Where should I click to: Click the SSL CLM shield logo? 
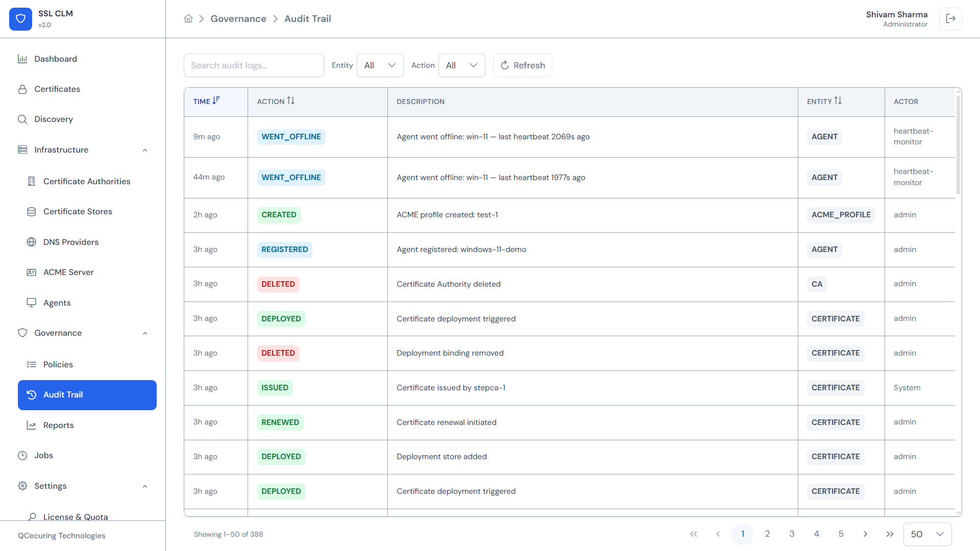(x=20, y=19)
